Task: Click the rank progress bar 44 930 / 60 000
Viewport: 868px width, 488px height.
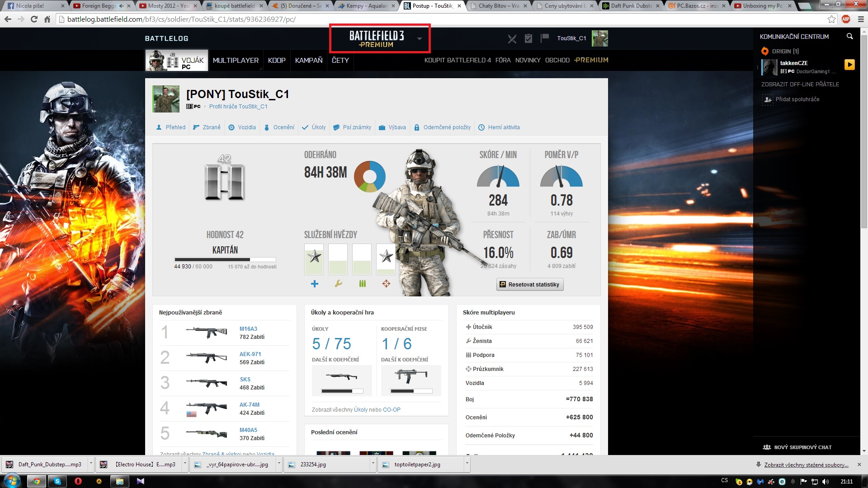Action: [x=225, y=260]
